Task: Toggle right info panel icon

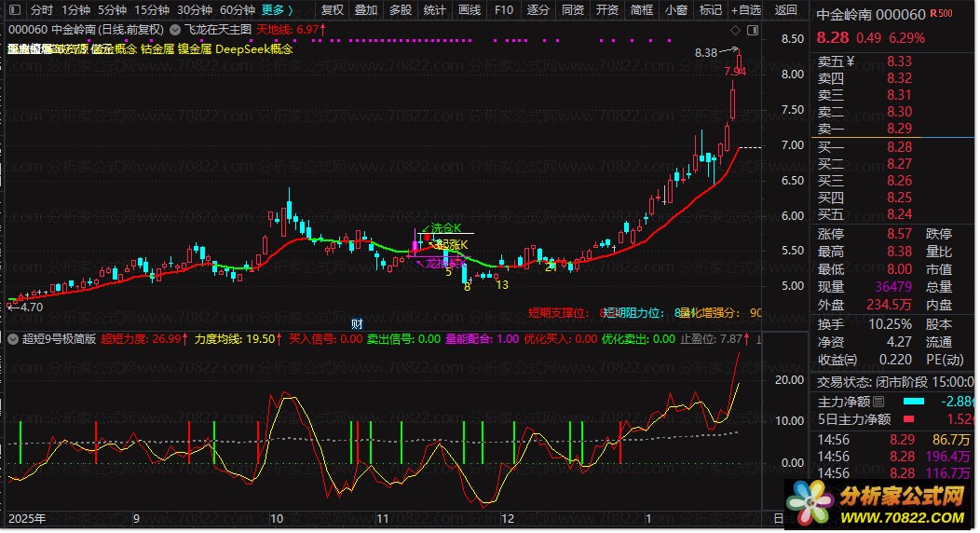Action: tap(753, 30)
